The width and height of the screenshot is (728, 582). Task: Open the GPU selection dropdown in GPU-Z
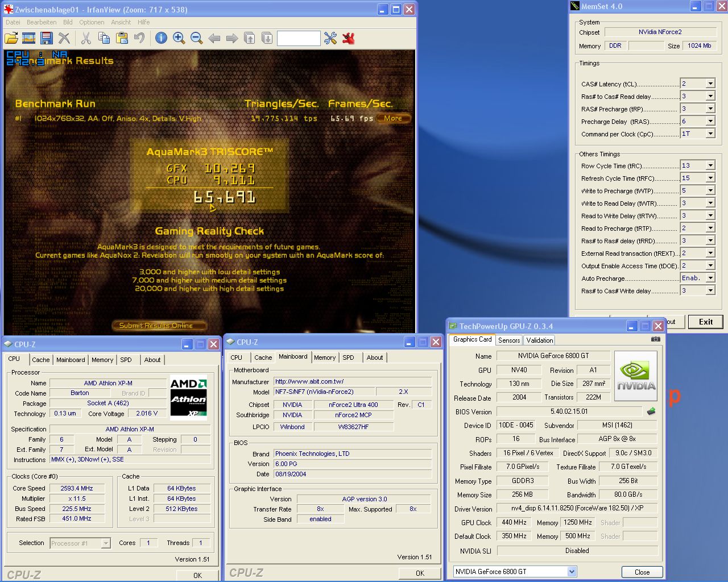(572, 571)
